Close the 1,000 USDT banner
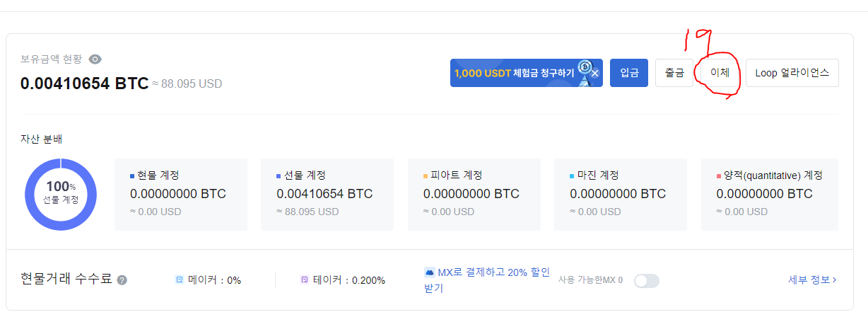The width and height of the screenshot is (868, 317). pos(595,73)
